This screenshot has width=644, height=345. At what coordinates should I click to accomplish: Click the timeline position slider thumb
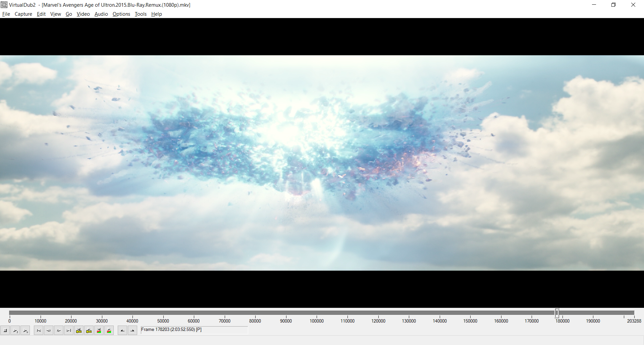click(557, 313)
